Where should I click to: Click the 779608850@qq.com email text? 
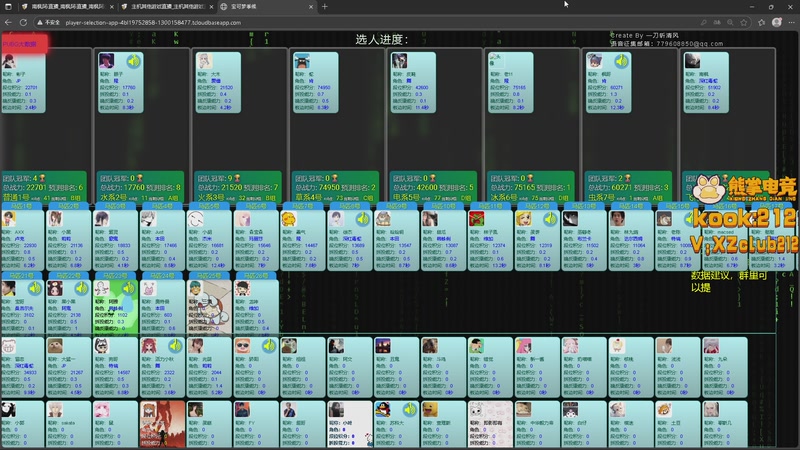pos(689,44)
